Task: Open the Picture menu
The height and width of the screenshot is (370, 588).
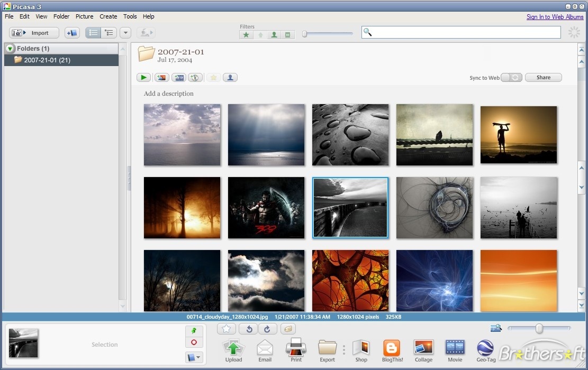Action: pyautogui.click(x=84, y=16)
